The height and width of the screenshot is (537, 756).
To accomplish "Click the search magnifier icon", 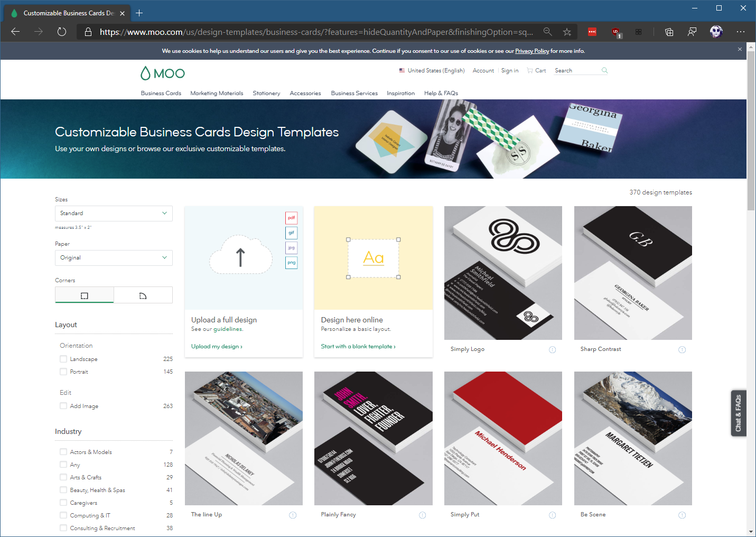I will (604, 70).
